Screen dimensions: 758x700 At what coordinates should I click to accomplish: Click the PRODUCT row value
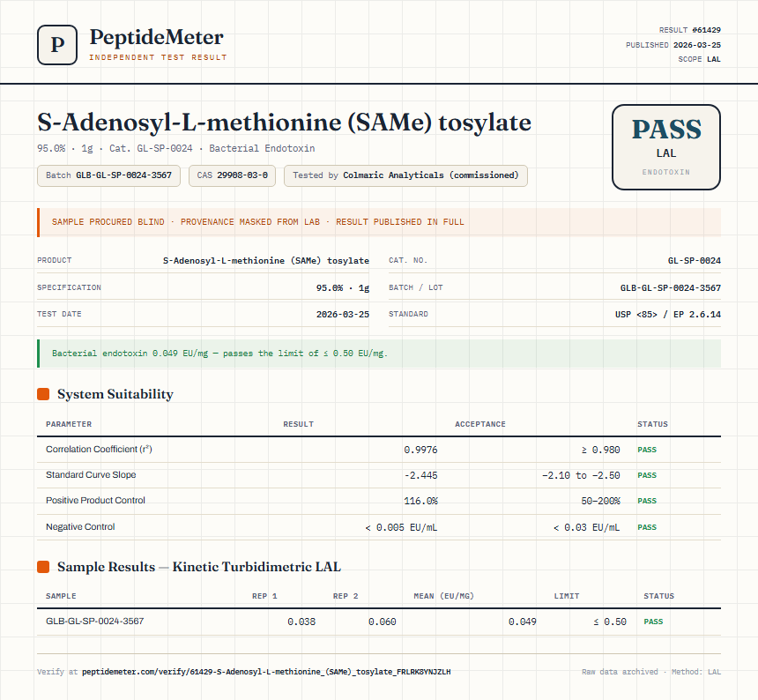pos(266,261)
